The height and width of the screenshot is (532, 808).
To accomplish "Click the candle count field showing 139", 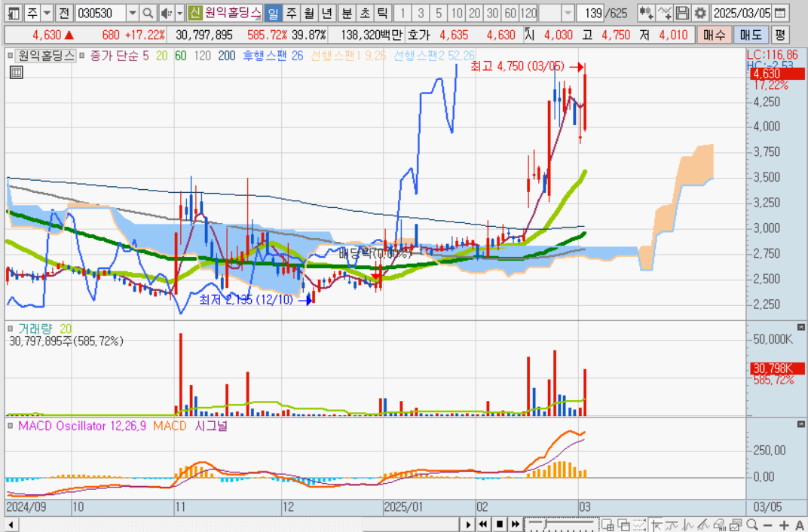I will click(x=590, y=13).
